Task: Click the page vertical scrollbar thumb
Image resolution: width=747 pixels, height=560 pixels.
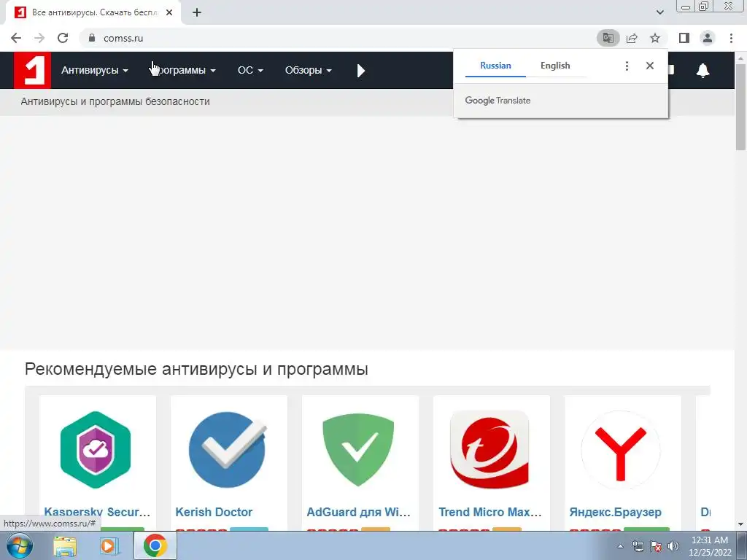Action: 741,107
